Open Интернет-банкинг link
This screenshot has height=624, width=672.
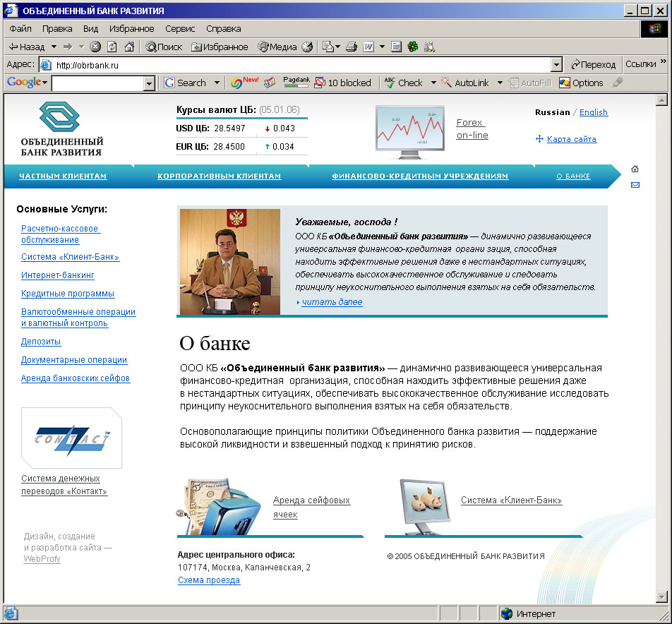(57, 275)
